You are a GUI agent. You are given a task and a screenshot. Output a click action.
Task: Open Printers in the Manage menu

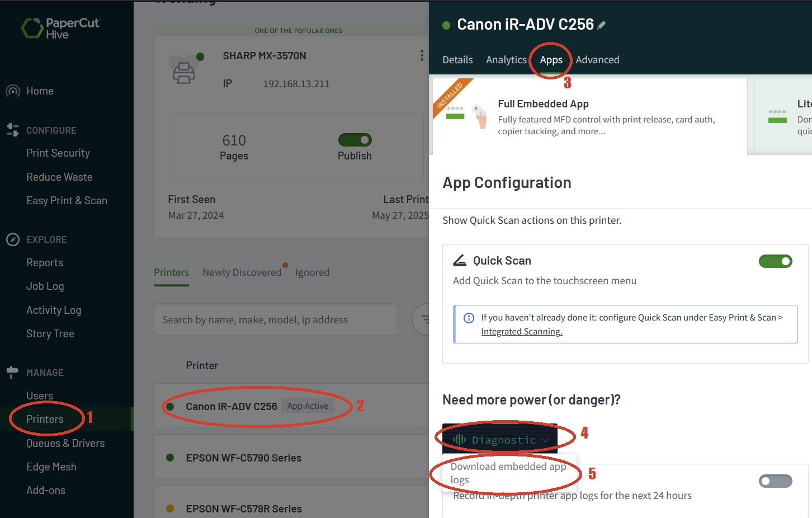[45, 419]
